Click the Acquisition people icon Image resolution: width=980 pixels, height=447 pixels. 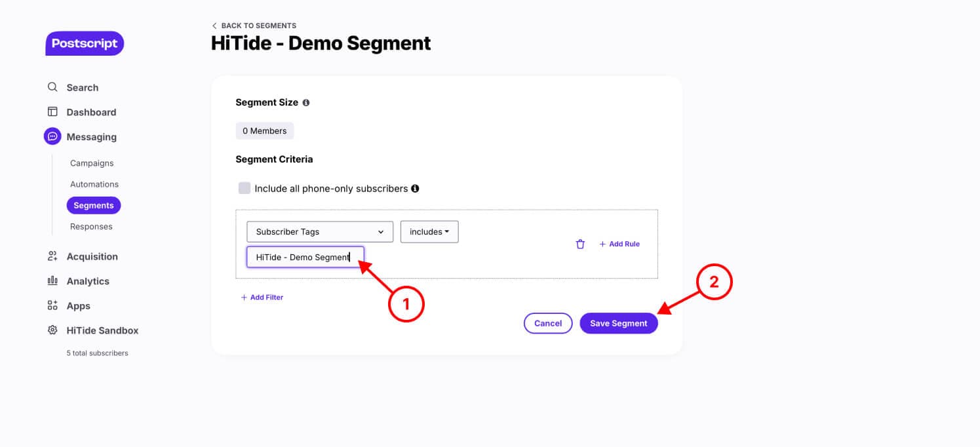[x=52, y=256]
